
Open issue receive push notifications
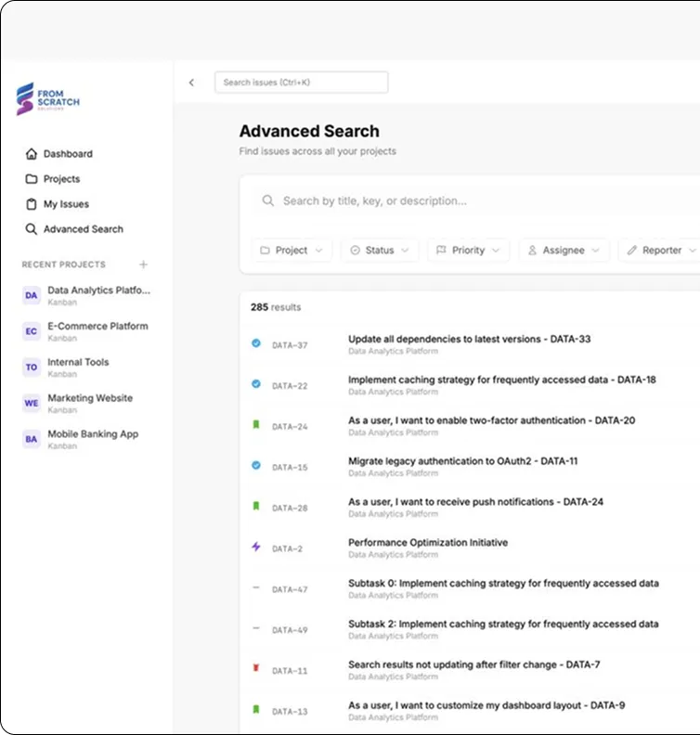(476, 502)
